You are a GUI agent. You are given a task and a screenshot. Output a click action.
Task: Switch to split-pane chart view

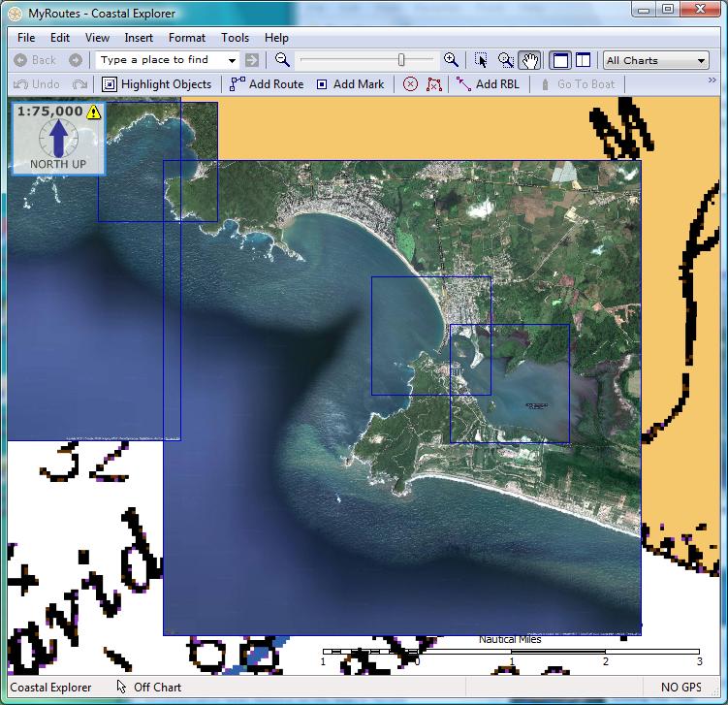(583, 60)
